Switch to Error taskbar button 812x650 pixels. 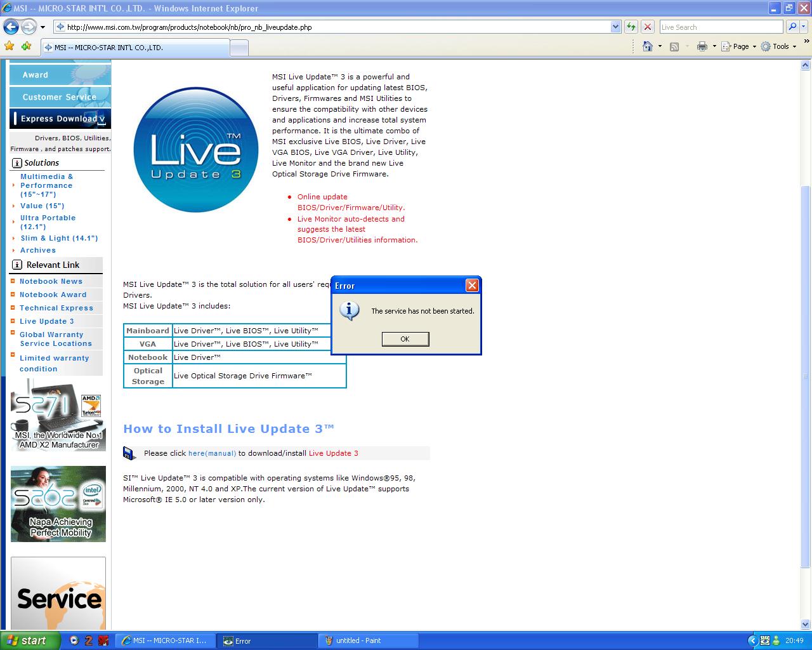266,640
